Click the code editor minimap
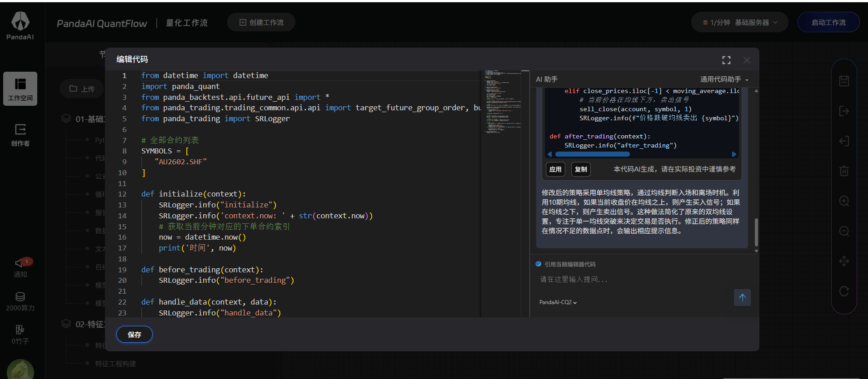 click(503, 102)
